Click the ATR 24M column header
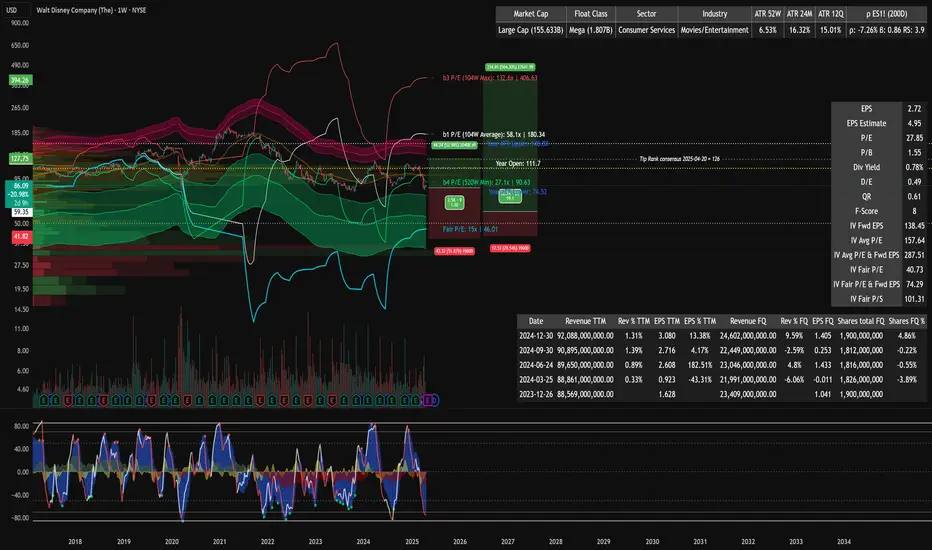Viewport: 932px width, 550px height. click(799, 14)
